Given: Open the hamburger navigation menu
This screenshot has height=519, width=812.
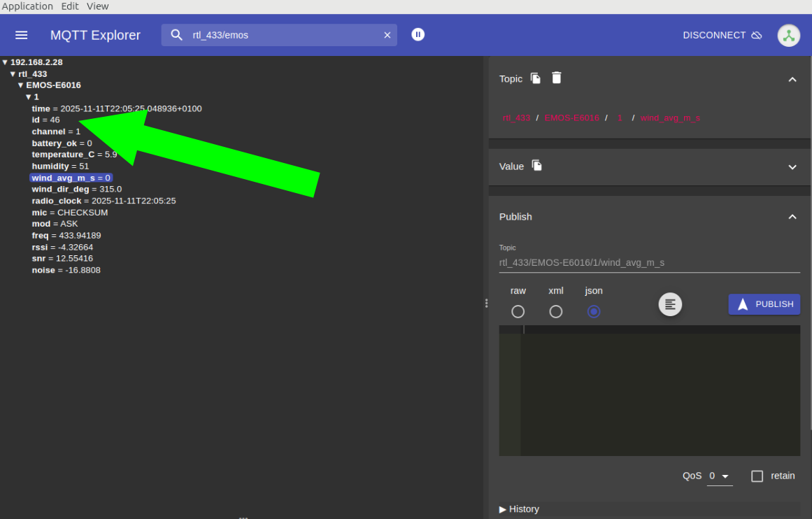Looking at the screenshot, I should (22, 35).
